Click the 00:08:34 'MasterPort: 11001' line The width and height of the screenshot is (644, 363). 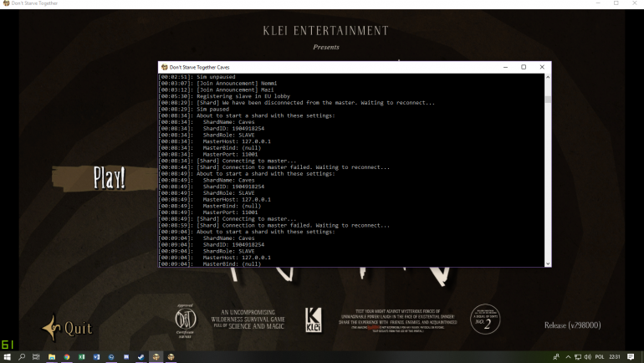[x=208, y=155]
